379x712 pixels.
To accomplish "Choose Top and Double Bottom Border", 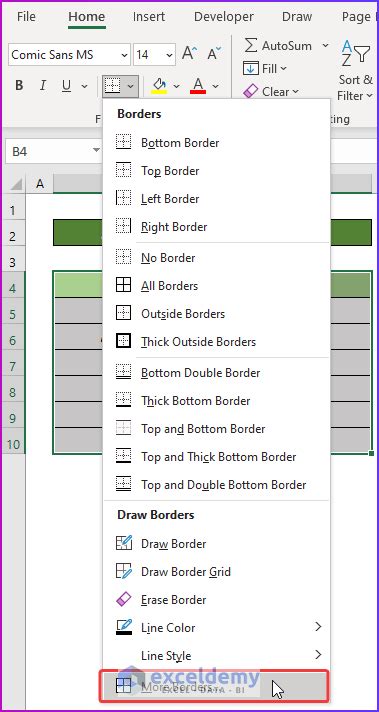I will 216,485.
